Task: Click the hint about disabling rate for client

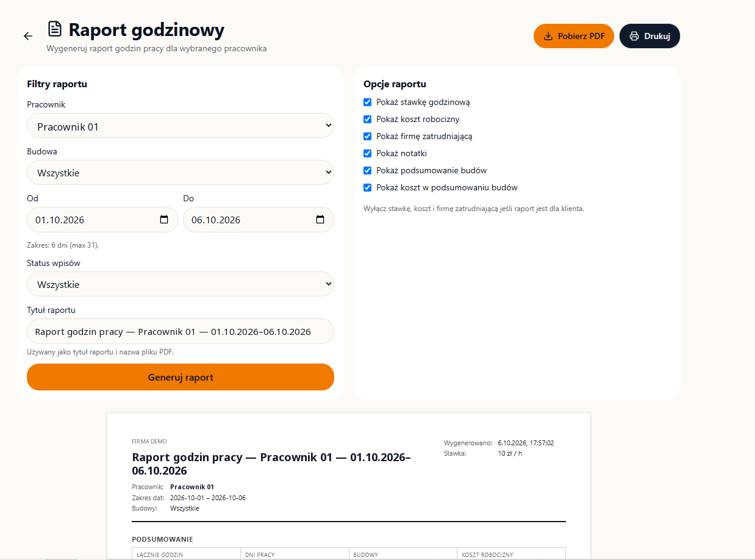Action: click(474, 209)
